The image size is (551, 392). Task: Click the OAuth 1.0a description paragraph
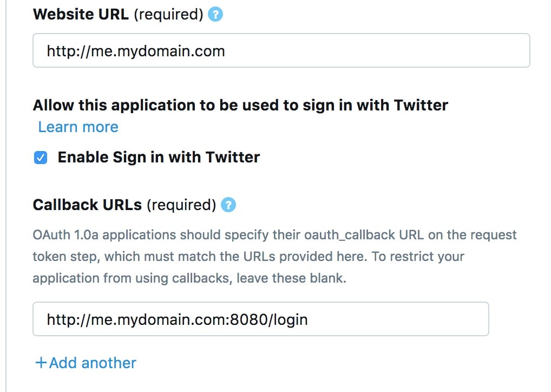click(274, 256)
